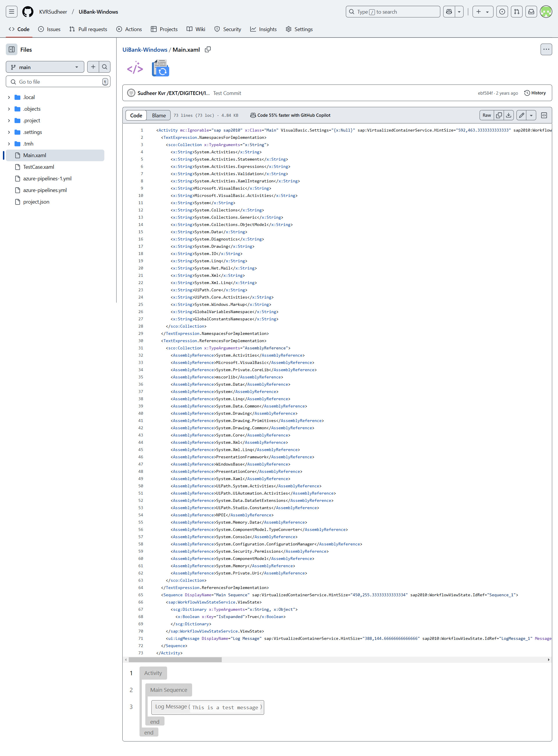
Task: Open the Issues tab
Action: (x=49, y=29)
